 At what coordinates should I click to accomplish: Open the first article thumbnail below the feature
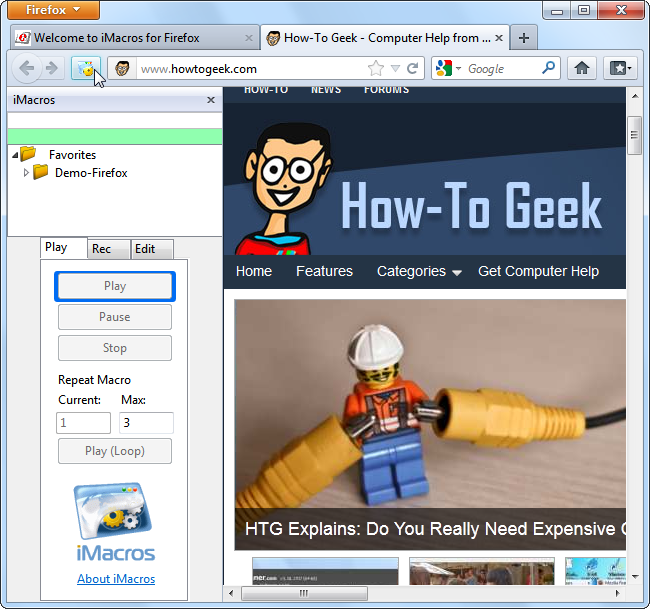[x=325, y=571]
